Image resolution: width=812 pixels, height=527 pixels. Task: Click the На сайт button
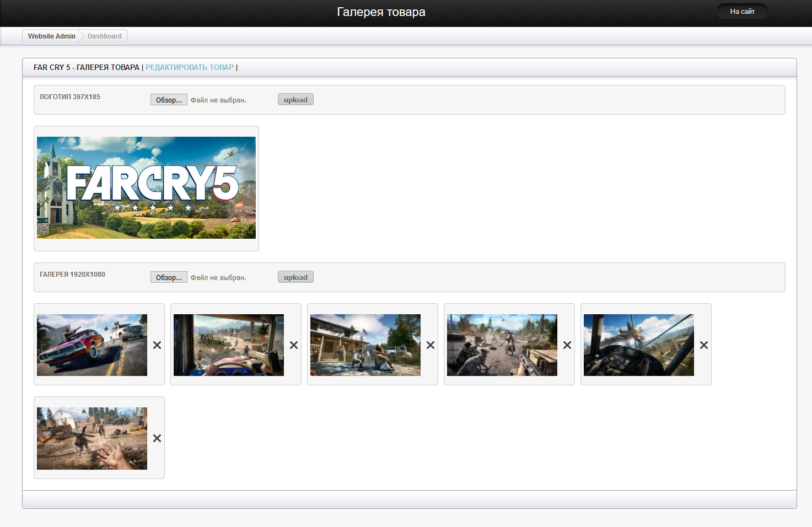tap(742, 12)
